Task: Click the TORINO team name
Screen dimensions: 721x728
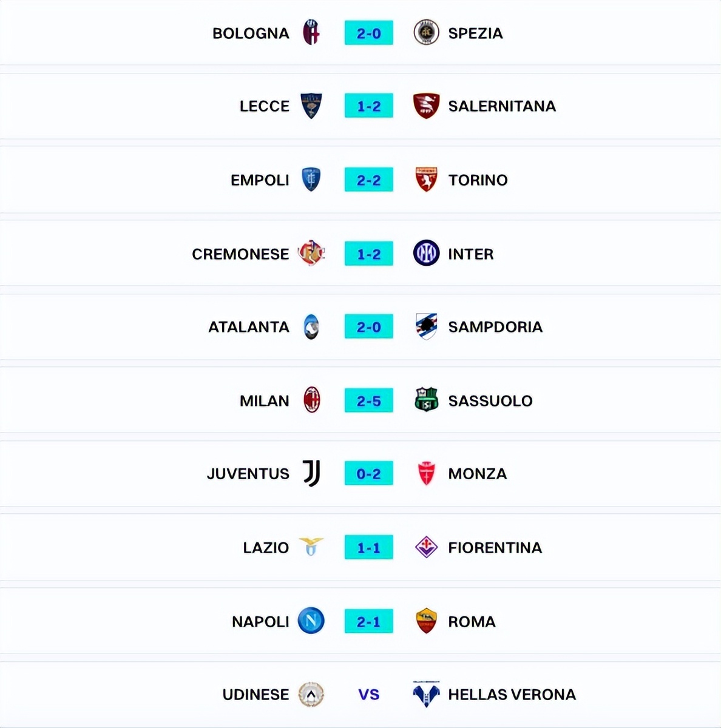Action: (x=478, y=180)
